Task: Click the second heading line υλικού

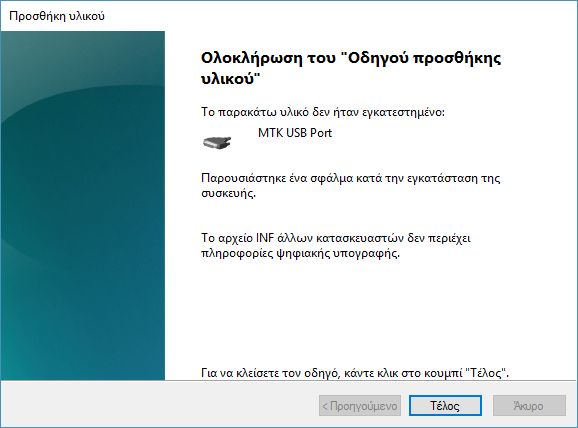Action: point(231,79)
